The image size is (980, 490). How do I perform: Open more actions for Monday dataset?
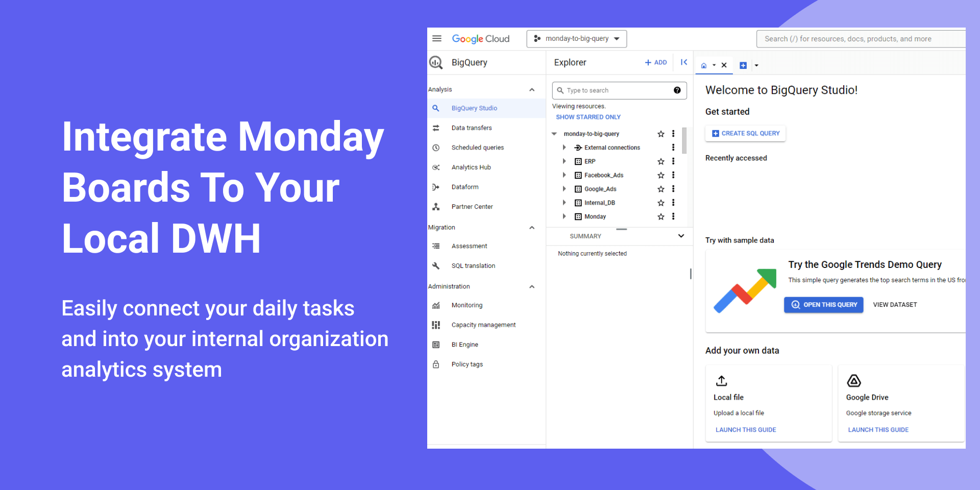(673, 216)
